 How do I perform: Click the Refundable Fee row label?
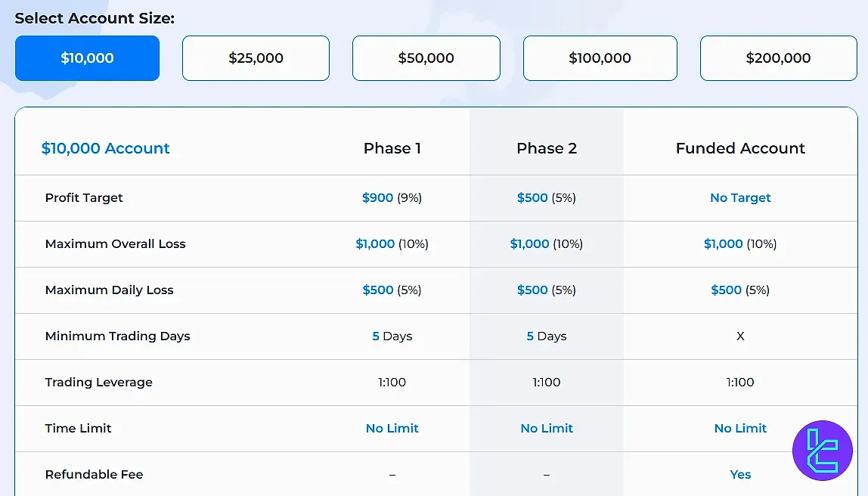pyautogui.click(x=94, y=475)
